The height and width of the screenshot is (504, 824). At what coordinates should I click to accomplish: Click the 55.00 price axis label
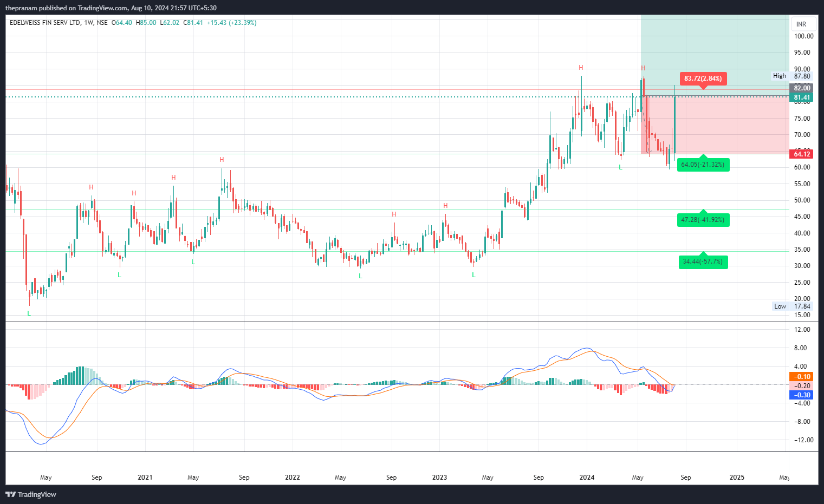point(802,184)
